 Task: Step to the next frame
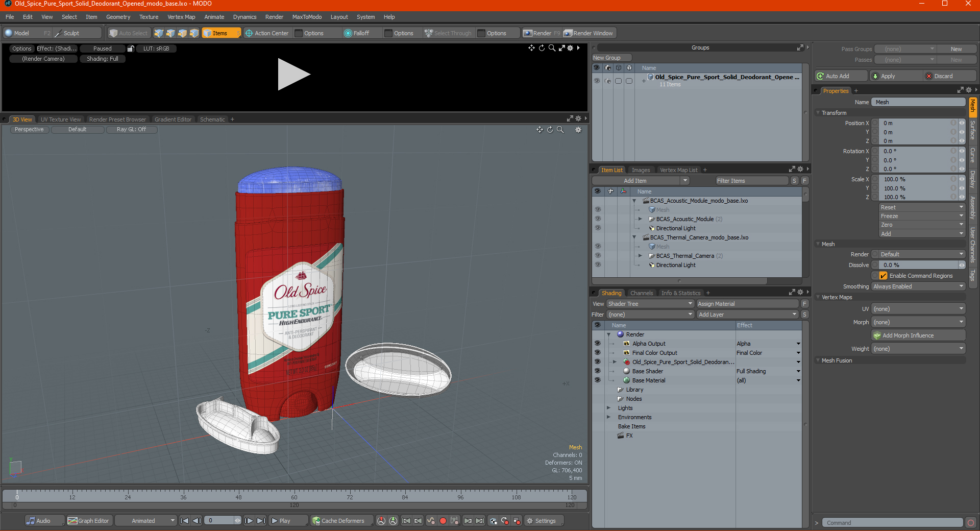click(x=249, y=521)
